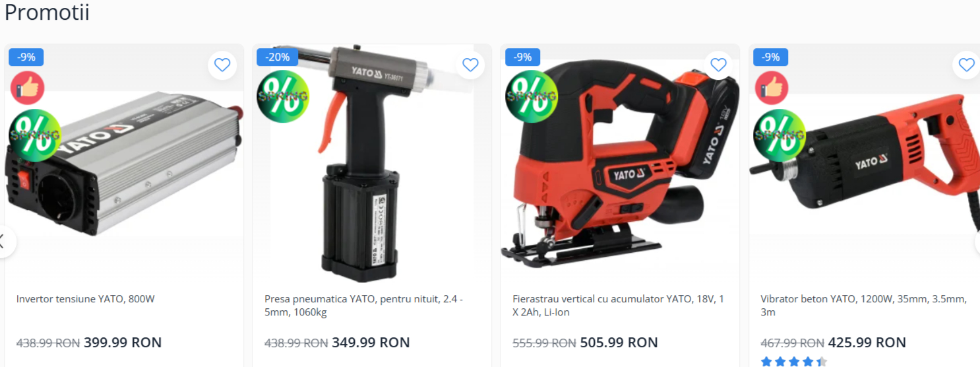Open Vibrator beton YATO 1200W title link

863,306
